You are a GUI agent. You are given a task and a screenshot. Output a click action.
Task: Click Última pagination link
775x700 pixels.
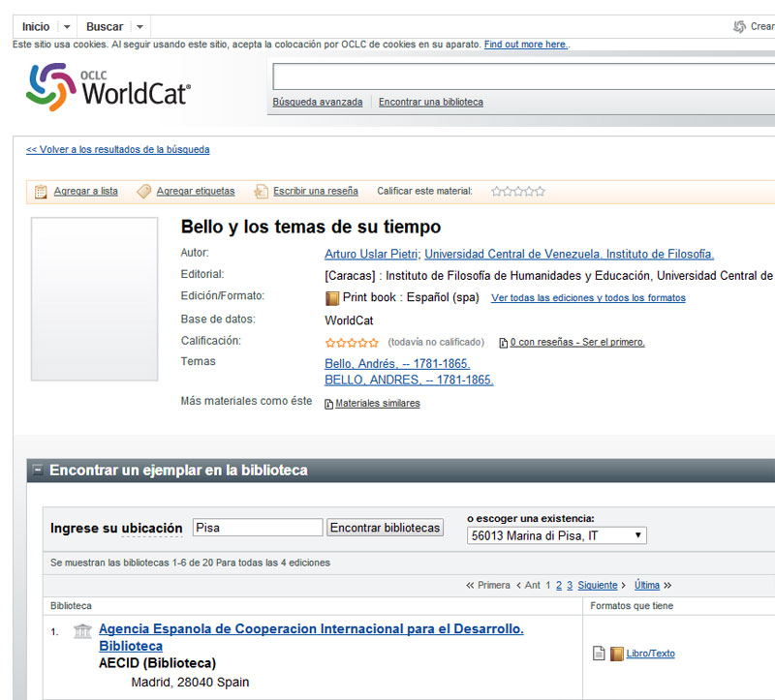tap(647, 586)
